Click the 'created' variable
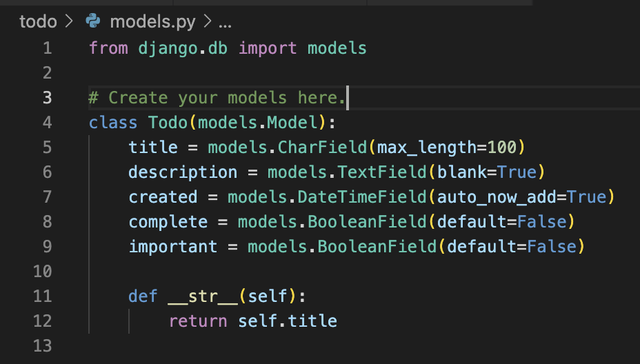The height and width of the screenshot is (364, 640). (163, 197)
